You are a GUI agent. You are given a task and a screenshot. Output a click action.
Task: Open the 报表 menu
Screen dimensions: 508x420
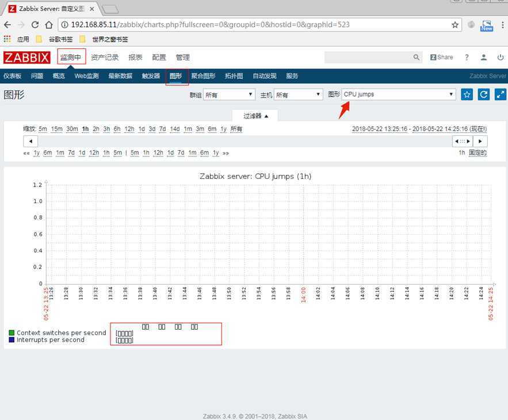[x=135, y=58]
